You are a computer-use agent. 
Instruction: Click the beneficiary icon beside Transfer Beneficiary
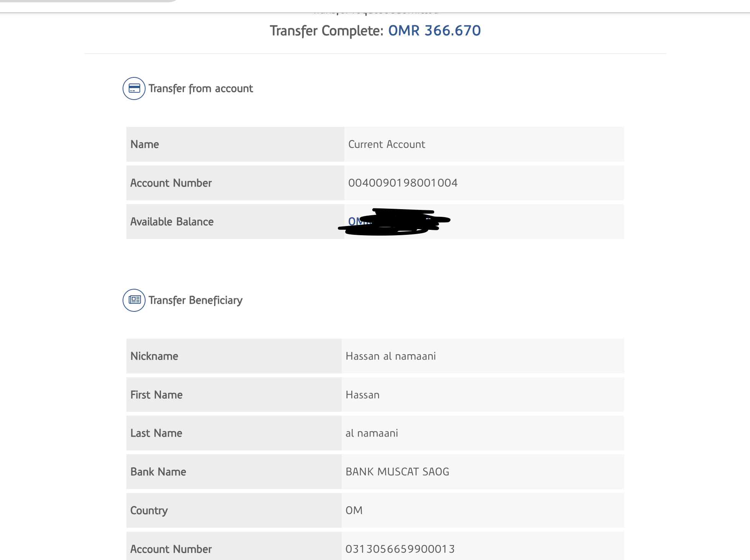(x=134, y=300)
